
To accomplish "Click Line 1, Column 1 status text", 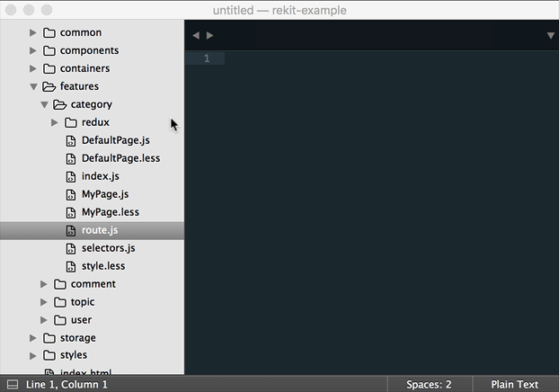I will (67, 385).
